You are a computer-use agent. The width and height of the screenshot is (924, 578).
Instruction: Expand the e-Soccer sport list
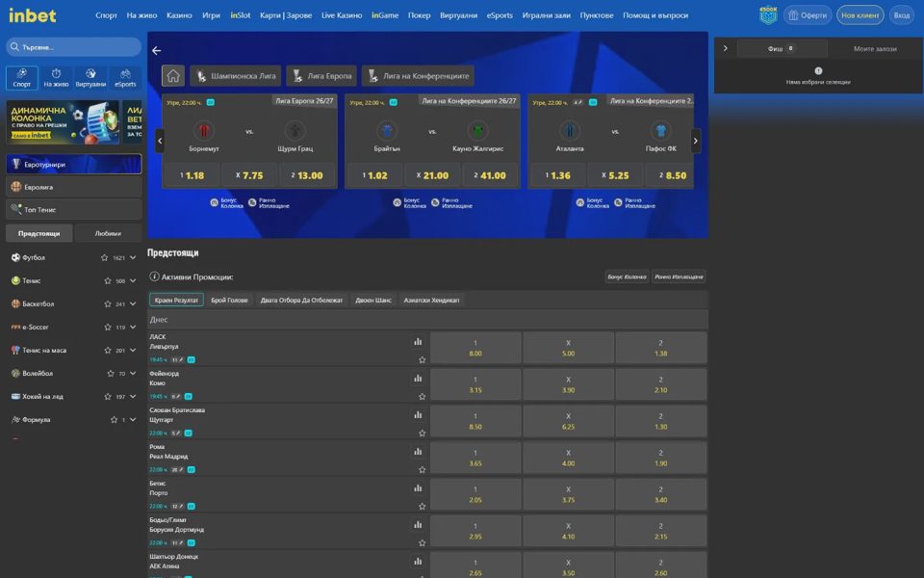(x=133, y=327)
